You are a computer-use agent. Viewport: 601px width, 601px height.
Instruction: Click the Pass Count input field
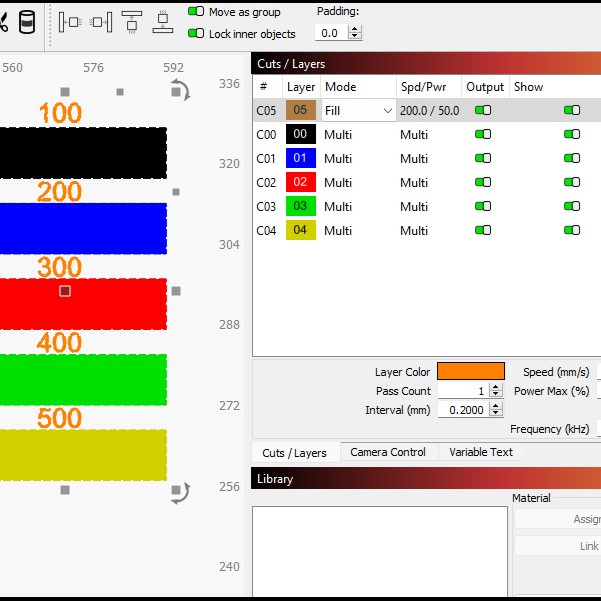point(463,391)
